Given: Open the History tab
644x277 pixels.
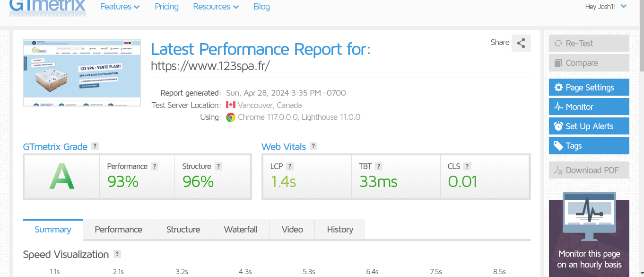Looking at the screenshot, I should [340, 230].
